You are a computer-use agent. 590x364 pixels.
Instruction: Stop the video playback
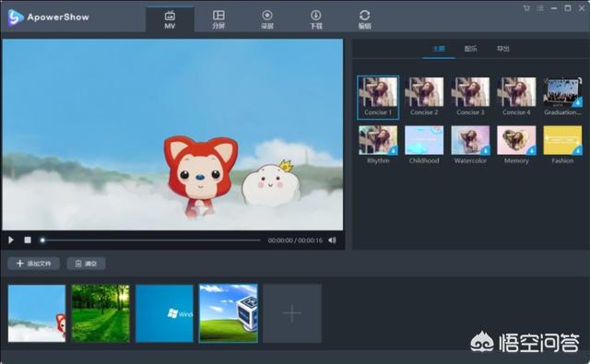[x=28, y=240]
